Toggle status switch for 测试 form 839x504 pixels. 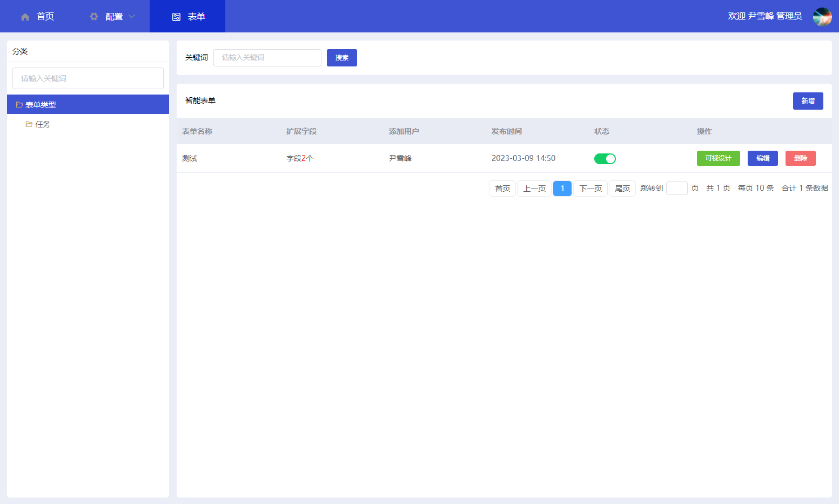tap(605, 159)
